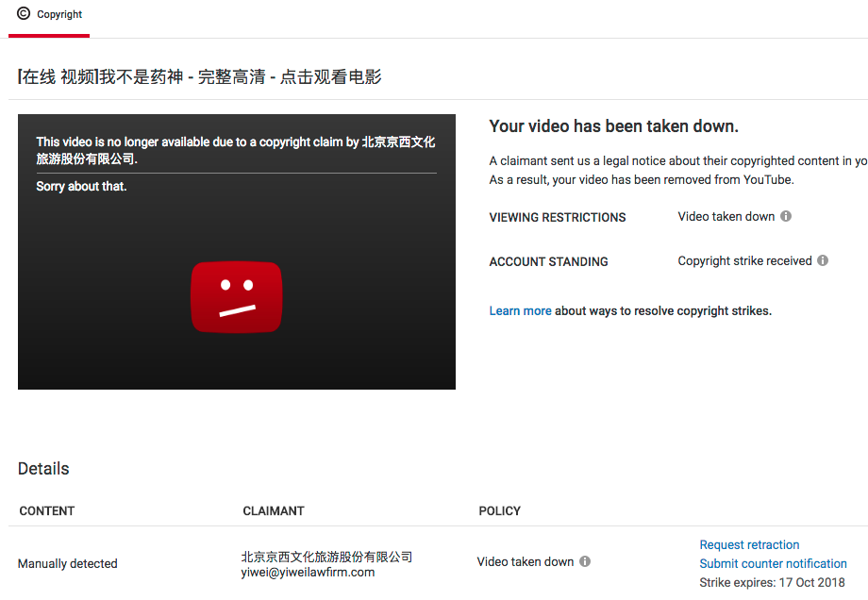Click the CONTENT column header

click(x=47, y=510)
